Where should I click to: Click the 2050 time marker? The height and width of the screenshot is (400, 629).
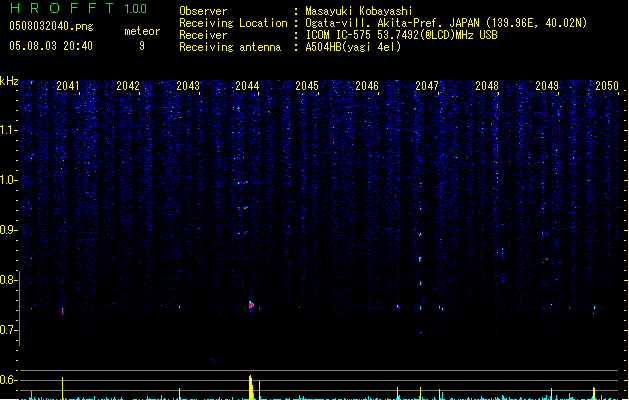point(607,85)
